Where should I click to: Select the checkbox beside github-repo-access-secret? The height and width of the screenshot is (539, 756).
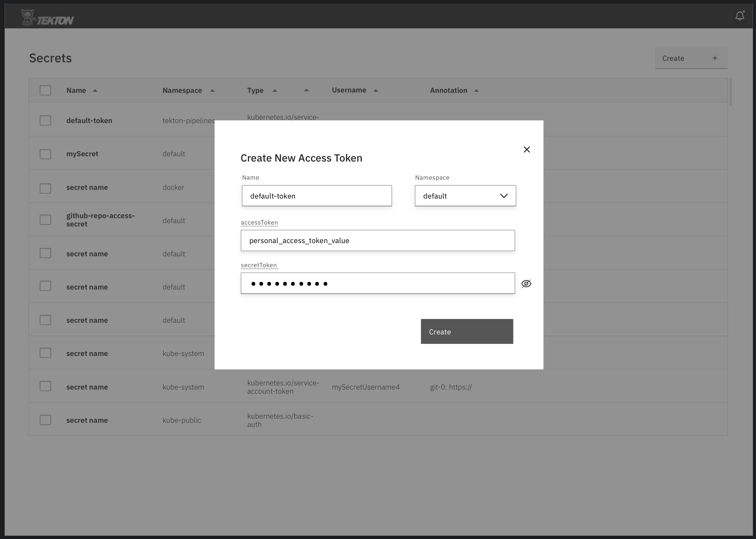coord(45,219)
